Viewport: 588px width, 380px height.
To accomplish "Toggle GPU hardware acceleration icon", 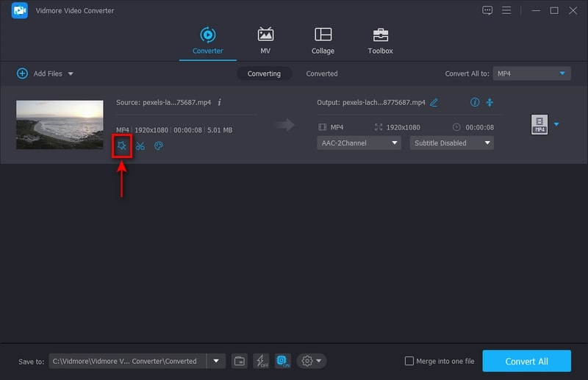I will [282, 361].
